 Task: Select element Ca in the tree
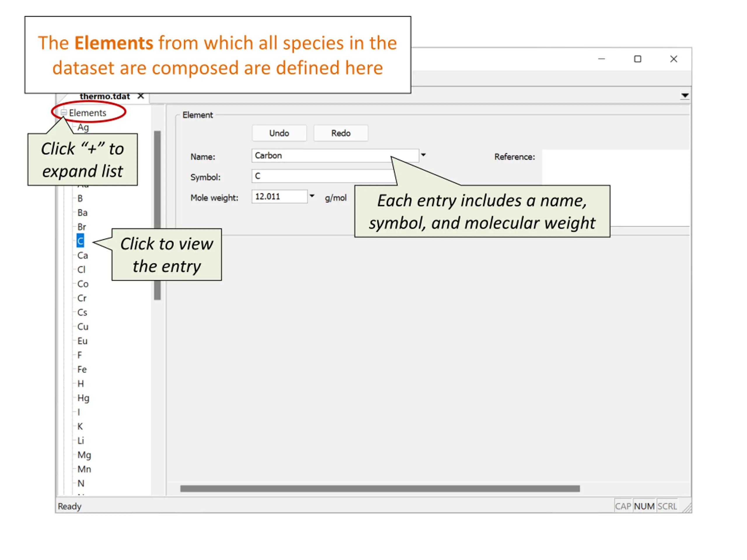pyautogui.click(x=83, y=256)
